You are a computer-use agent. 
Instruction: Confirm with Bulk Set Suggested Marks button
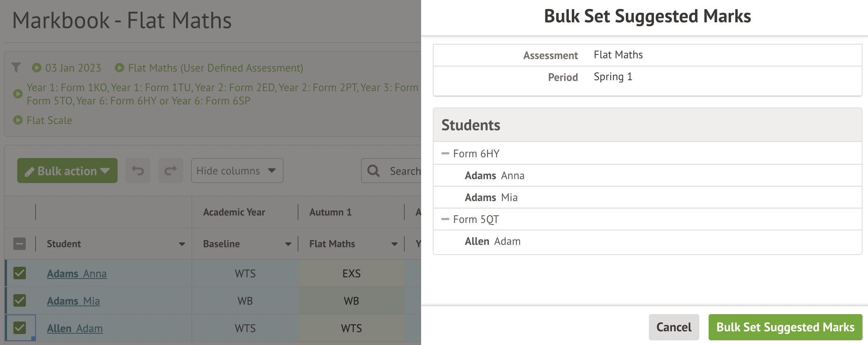785,327
